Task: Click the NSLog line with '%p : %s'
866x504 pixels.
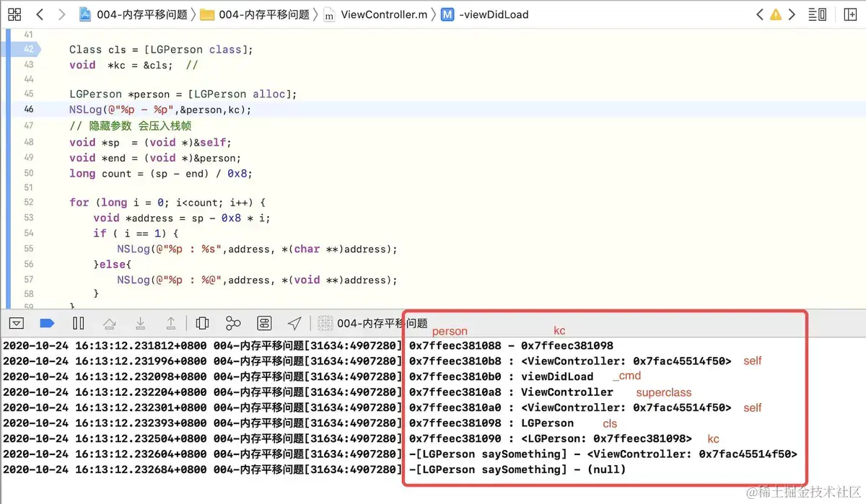Action: [258, 249]
